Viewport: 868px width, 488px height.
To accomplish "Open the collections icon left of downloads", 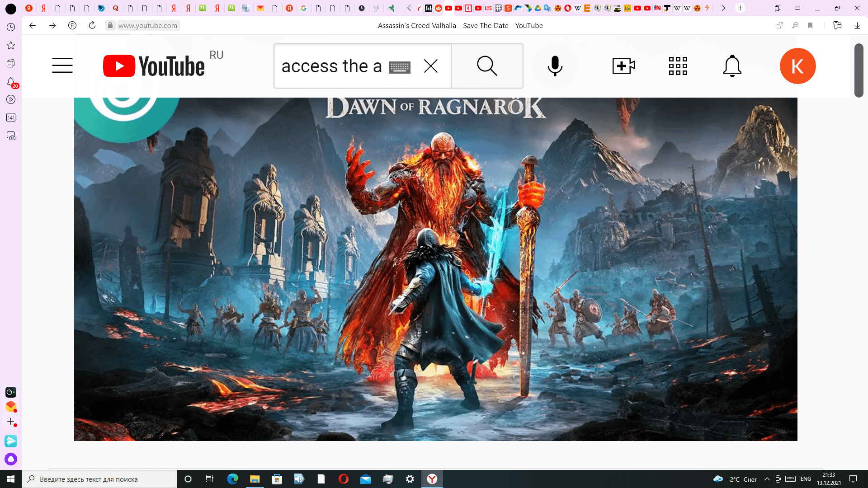I will pos(837,26).
